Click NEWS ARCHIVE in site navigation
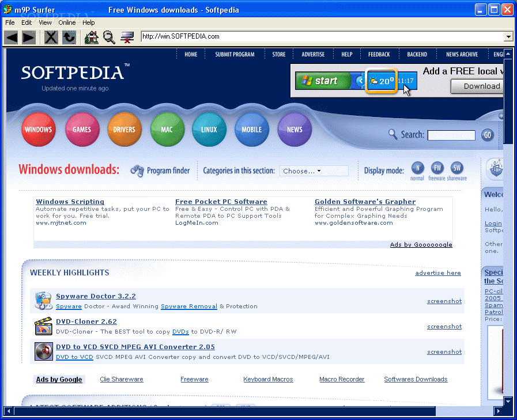 pos(462,54)
